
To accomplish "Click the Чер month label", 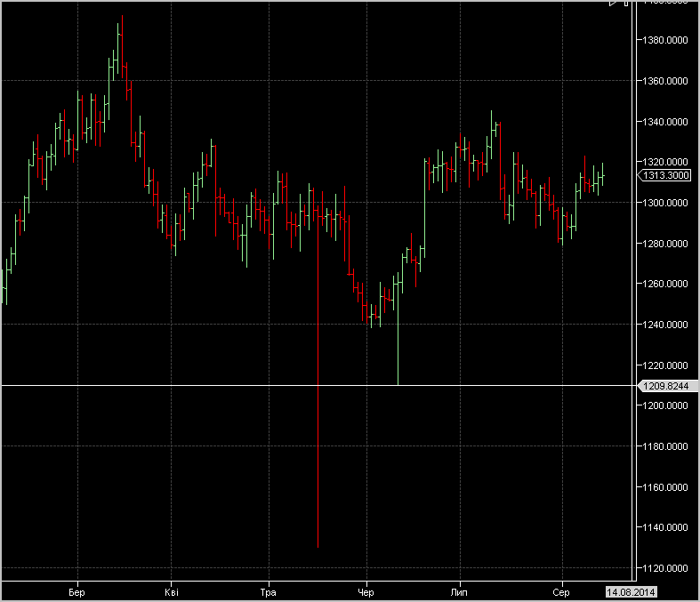I will [x=366, y=592].
